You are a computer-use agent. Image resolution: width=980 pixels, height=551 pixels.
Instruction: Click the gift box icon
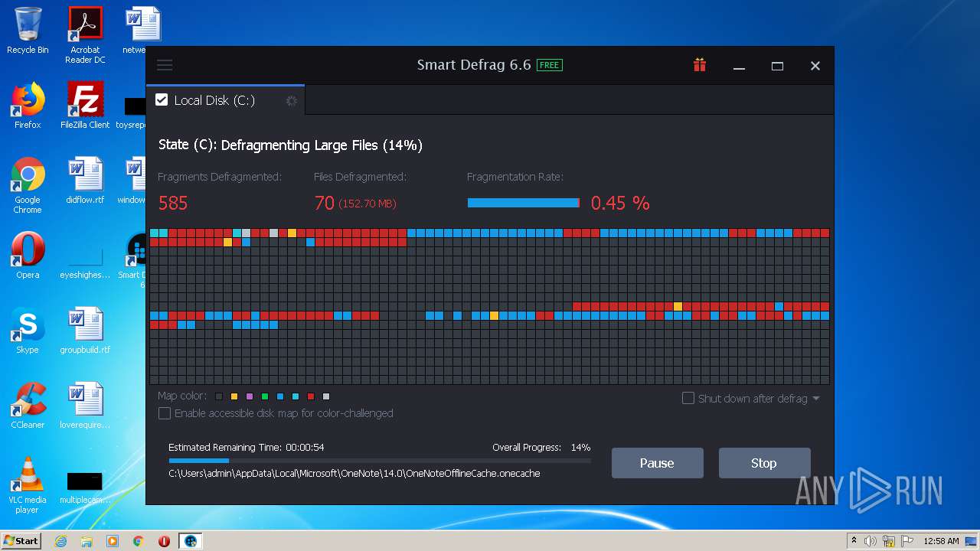click(x=700, y=65)
